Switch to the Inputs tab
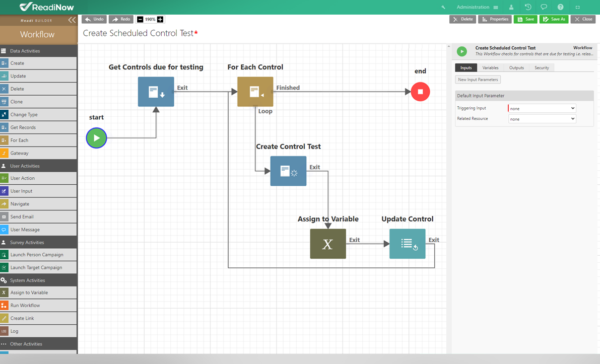 466,67
